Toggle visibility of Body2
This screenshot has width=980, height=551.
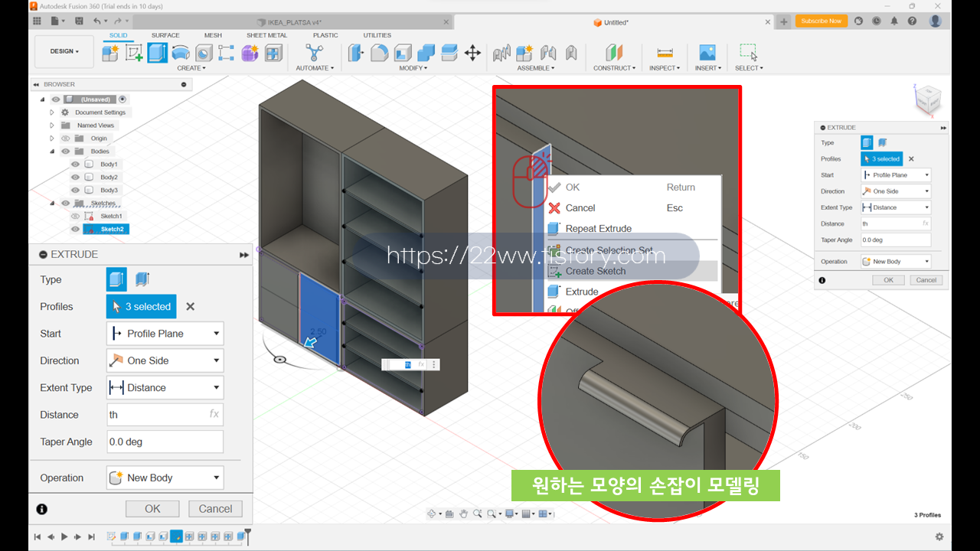pos(75,178)
